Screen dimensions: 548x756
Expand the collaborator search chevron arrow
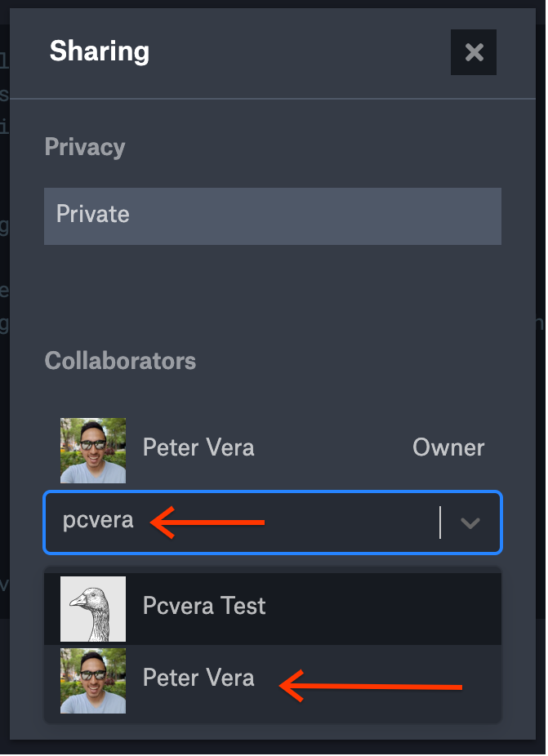coord(470,523)
